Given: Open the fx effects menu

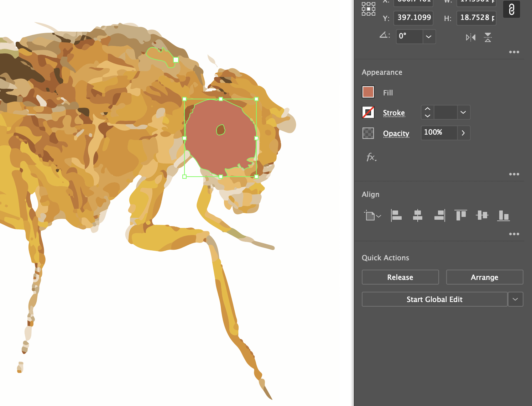Looking at the screenshot, I should [x=371, y=157].
